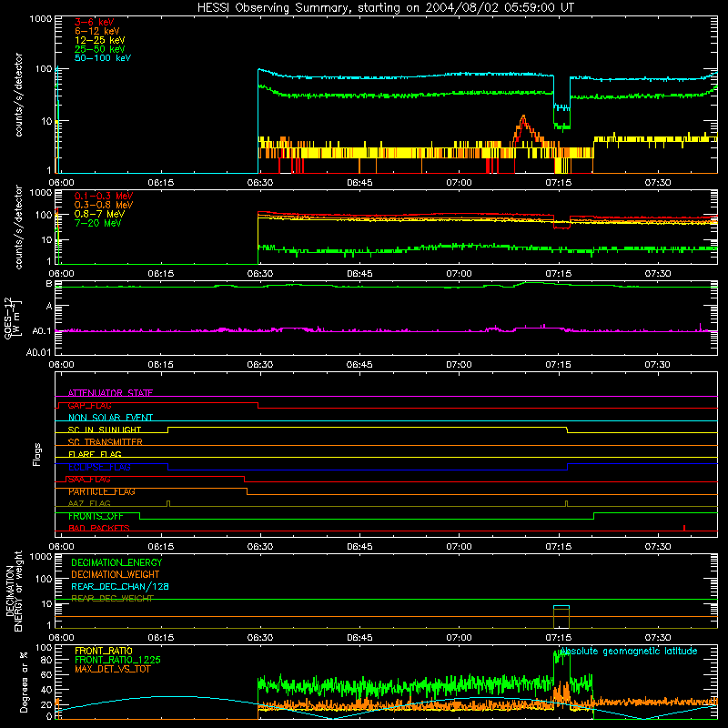
Task: Select the A0.1 tick label on GOES axis
Action: (41, 331)
